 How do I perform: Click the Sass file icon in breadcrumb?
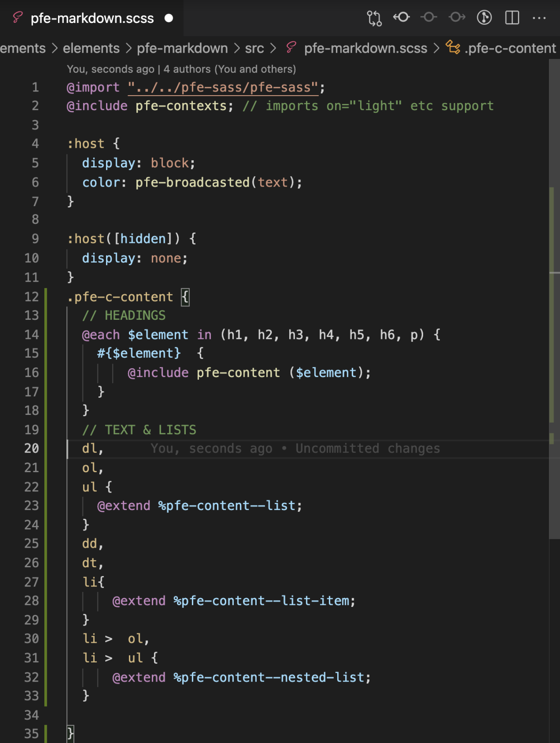coord(291,48)
